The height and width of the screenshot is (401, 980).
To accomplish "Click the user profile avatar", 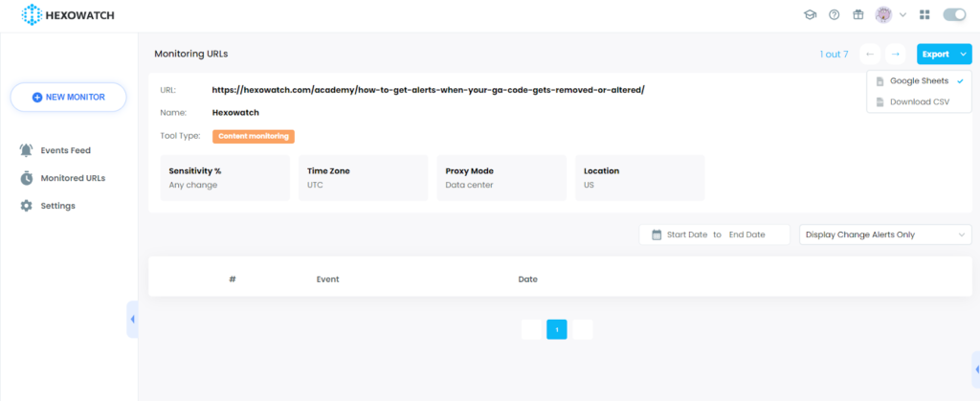I will pos(883,15).
